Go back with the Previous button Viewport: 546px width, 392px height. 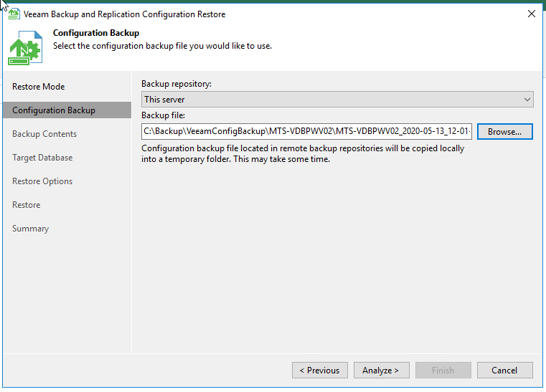319,371
